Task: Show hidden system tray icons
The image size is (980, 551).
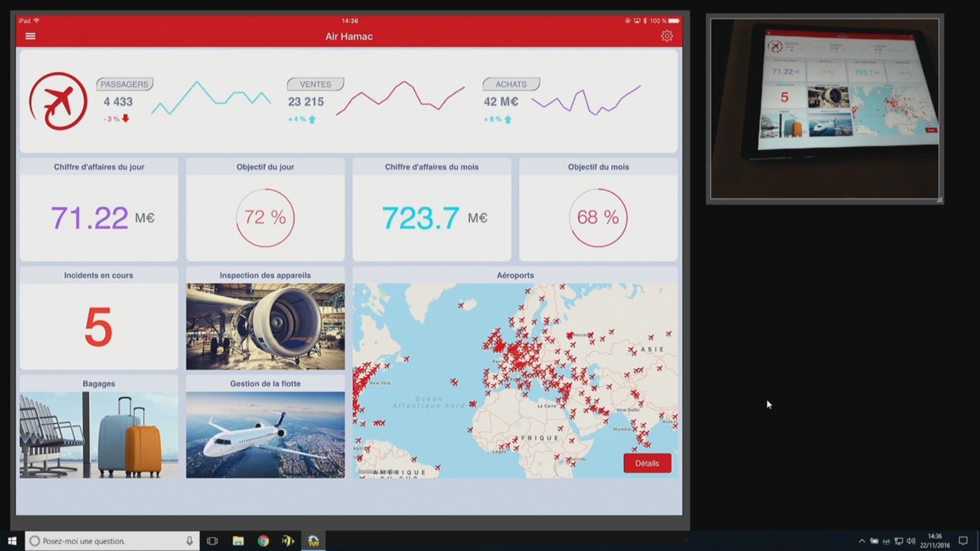Action: click(862, 541)
